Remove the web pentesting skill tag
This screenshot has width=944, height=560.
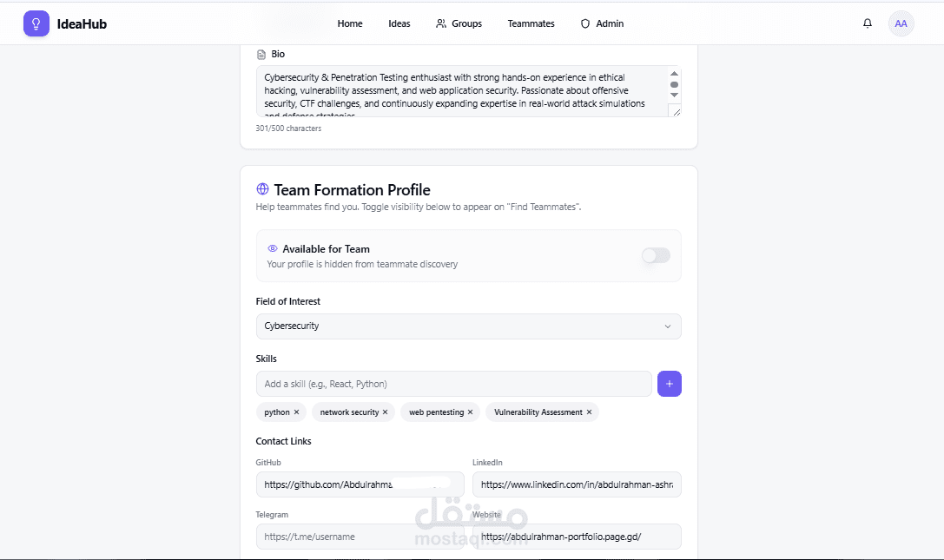coord(470,412)
